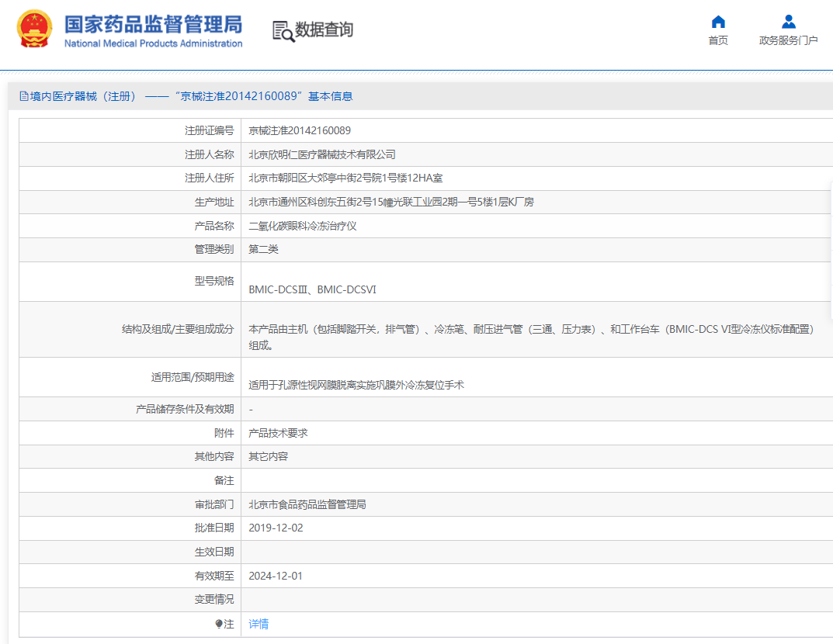Open the 首页 home icon
The width and height of the screenshot is (833, 644).
point(718,22)
